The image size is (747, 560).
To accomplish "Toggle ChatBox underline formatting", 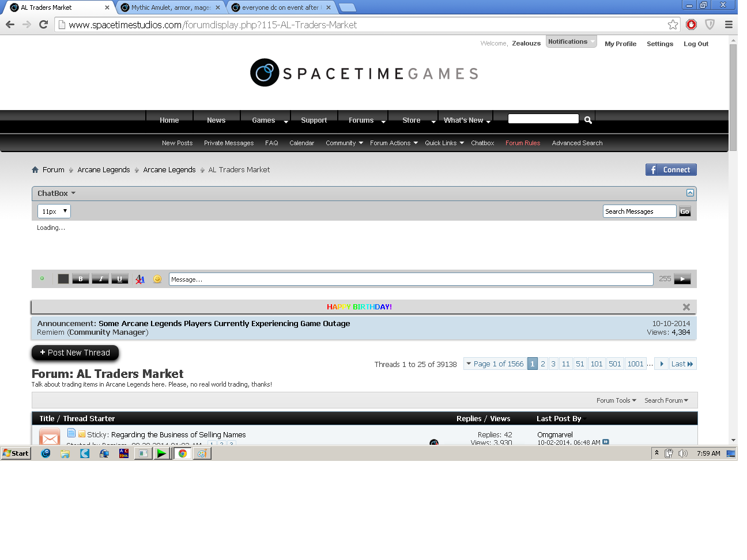I will [x=119, y=279].
